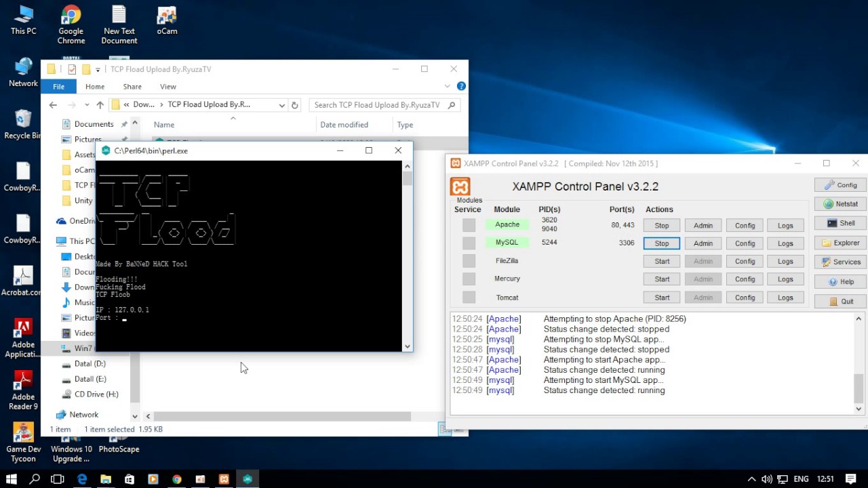Toggle MySQL service checkbox
The height and width of the screenshot is (488, 868).
click(x=469, y=243)
